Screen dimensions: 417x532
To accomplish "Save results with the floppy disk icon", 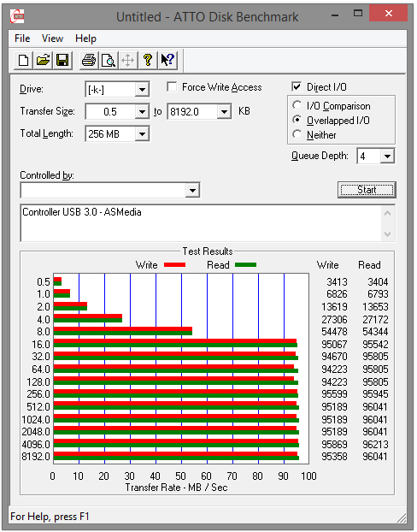I will tap(62, 61).
